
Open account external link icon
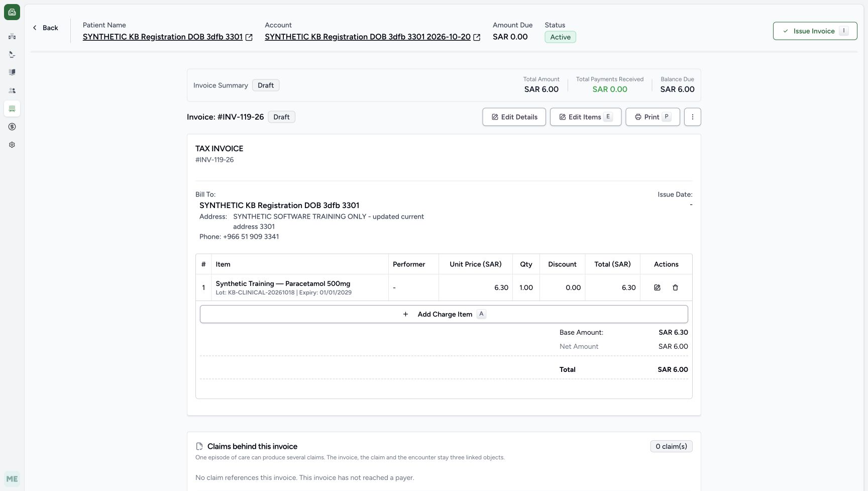[477, 37]
